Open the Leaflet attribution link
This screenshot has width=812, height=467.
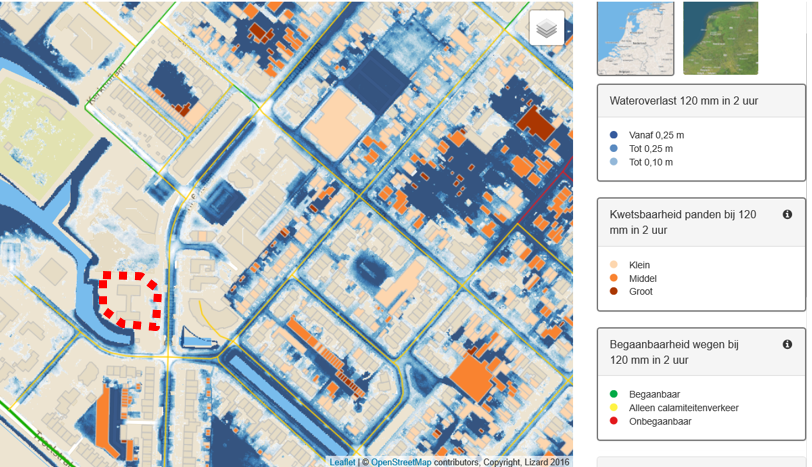(342, 461)
